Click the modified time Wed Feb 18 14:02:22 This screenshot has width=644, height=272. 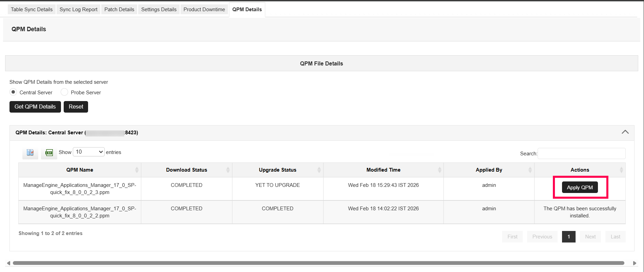coord(383,209)
